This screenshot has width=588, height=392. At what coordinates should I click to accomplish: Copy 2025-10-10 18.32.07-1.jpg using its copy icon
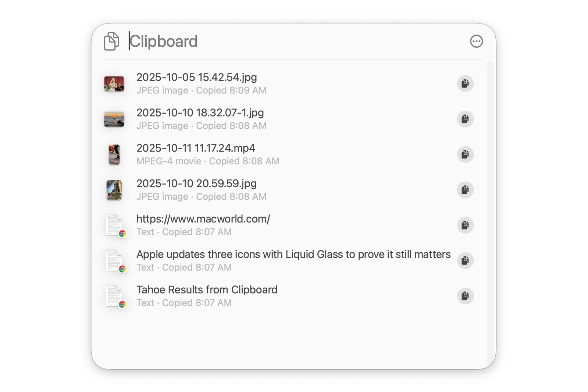coord(465,119)
